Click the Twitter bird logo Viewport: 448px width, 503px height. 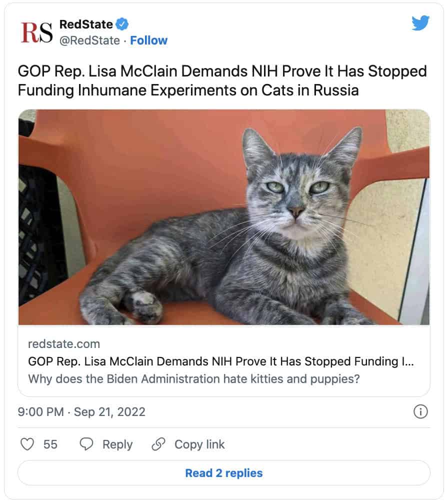point(420,23)
